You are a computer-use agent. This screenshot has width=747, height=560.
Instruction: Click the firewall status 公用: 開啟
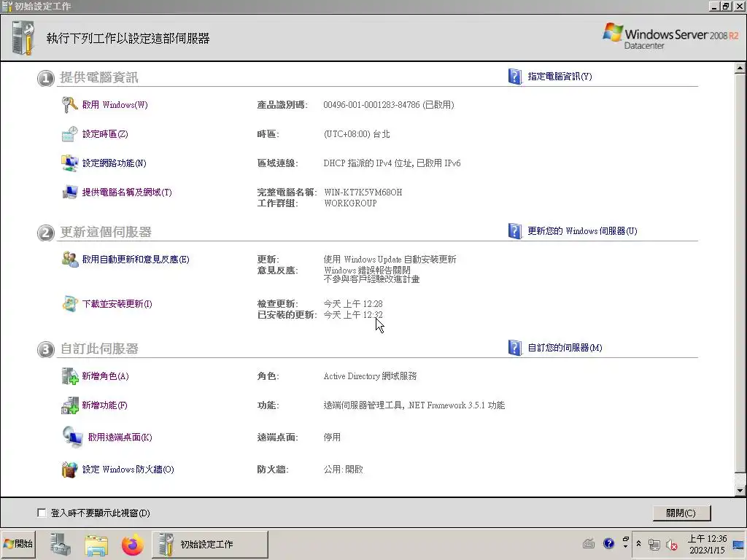pos(344,470)
